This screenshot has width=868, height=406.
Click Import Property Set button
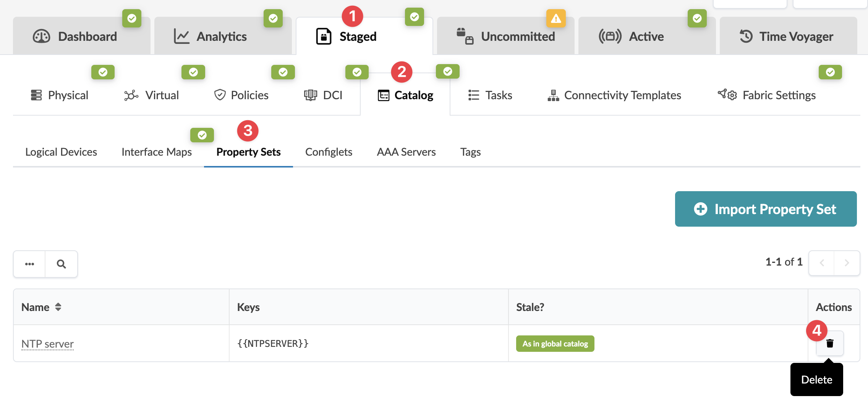(x=766, y=209)
